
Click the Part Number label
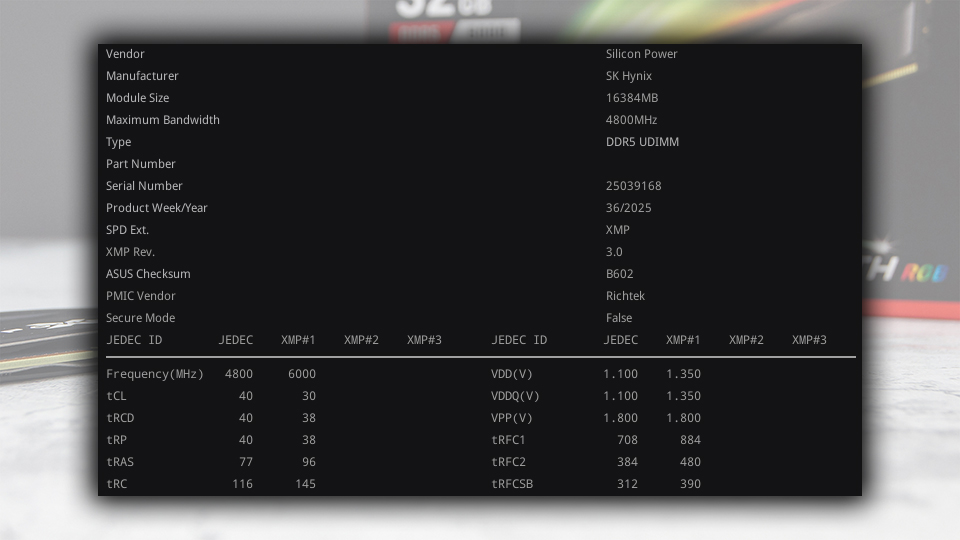coord(140,164)
